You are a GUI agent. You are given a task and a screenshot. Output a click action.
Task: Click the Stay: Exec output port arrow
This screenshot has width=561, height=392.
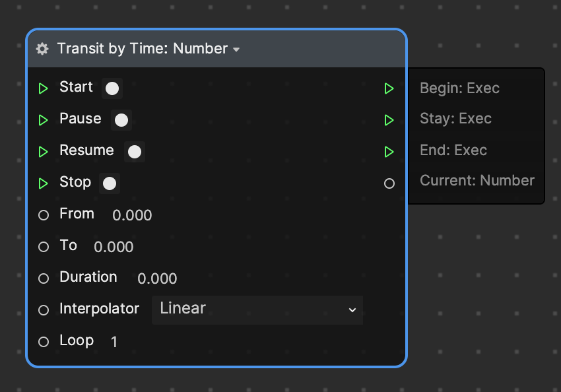pyautogui.click(x=389, y=120)
